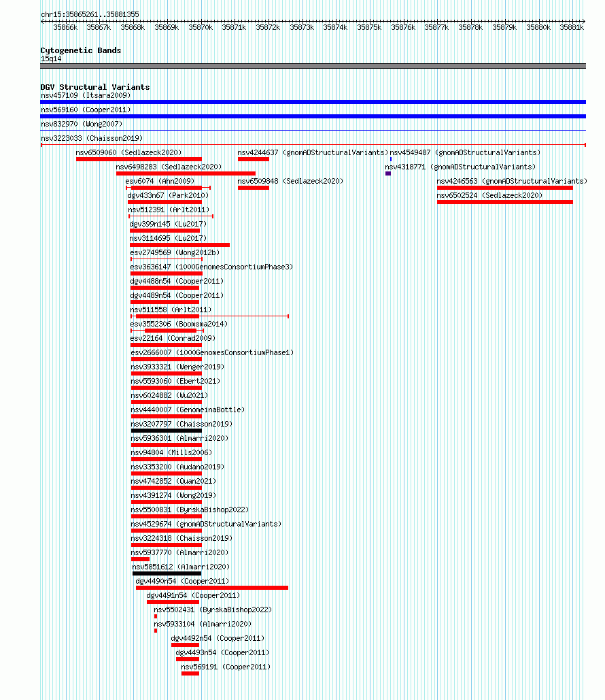Screen dimensions: 605x700
Task: Click nsv5500831 (ByrskaBishop2022) label
Action: (x=190, y=510)
